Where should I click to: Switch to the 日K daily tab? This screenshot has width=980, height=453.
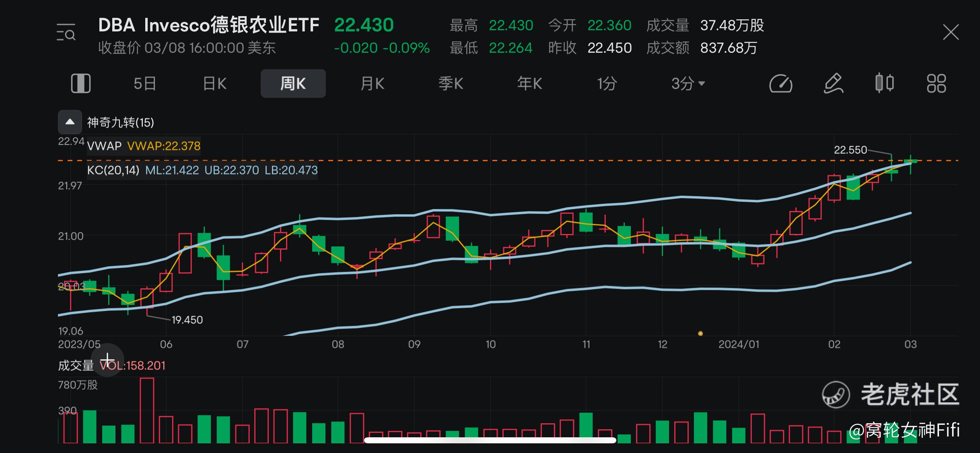(x=214, y=84)
